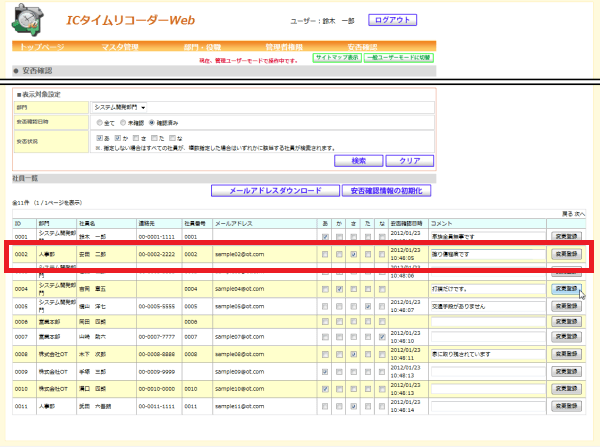Open the 安否確認 menu tab

coord(362,47)
